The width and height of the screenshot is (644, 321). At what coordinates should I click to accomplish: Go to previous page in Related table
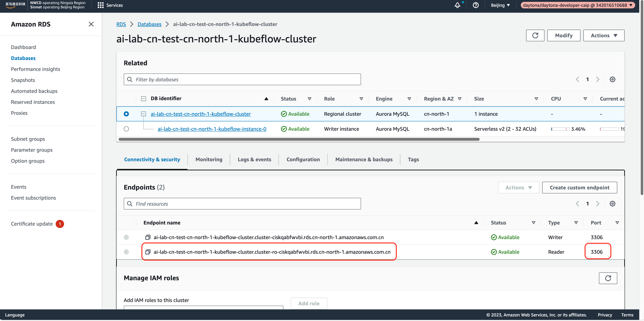click(577, 79)
